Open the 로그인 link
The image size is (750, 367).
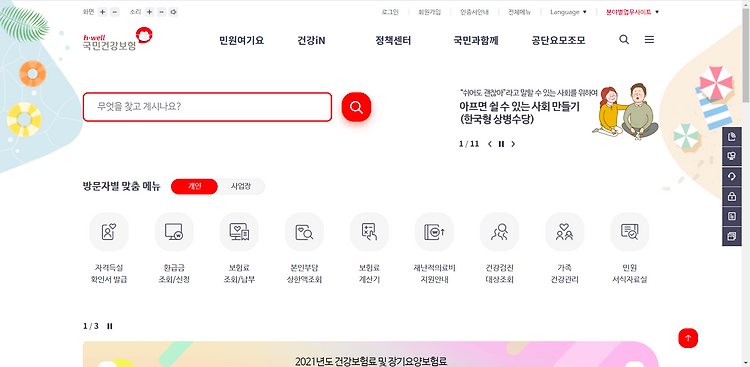[390, 12]
